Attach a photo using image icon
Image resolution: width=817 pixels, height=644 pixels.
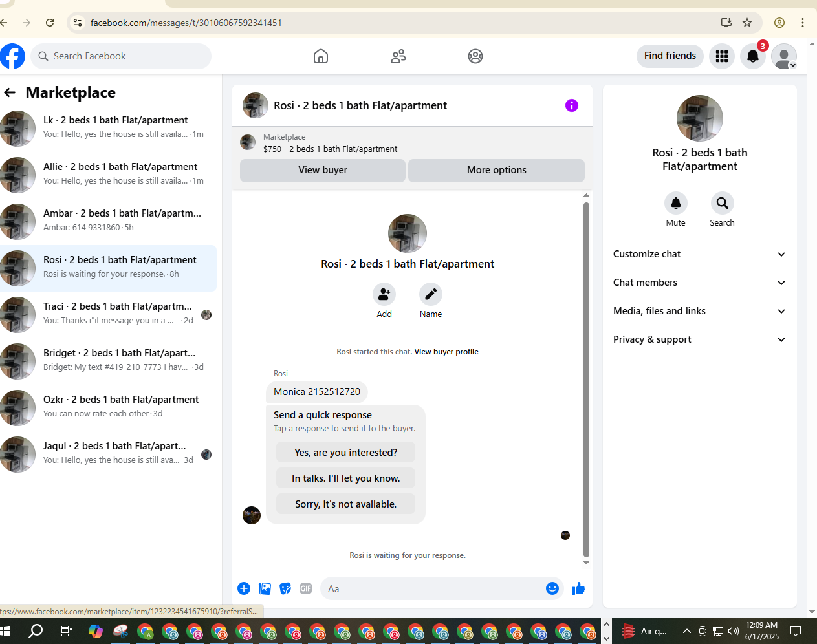point(265,588)
